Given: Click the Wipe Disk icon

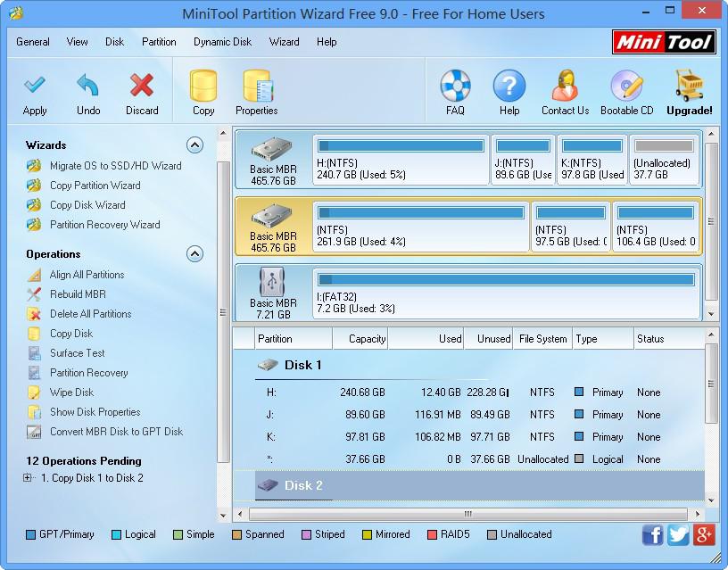Looking at the screenshot, I should pos(34,392).
